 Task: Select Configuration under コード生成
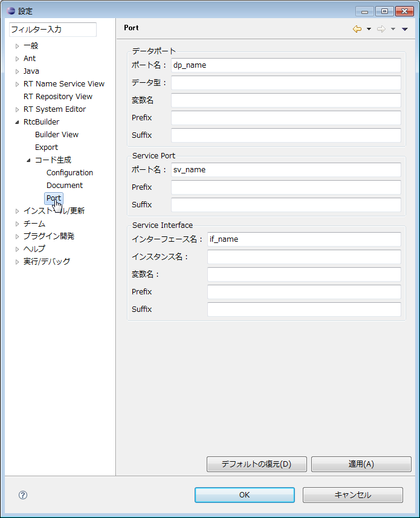click(69, 173)
